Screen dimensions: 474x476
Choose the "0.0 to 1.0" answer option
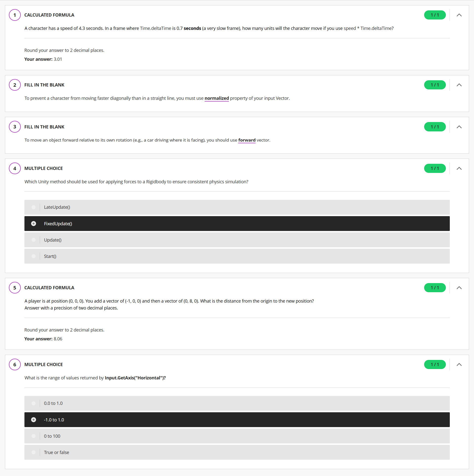pyautogui.click(x=34, y=403)
